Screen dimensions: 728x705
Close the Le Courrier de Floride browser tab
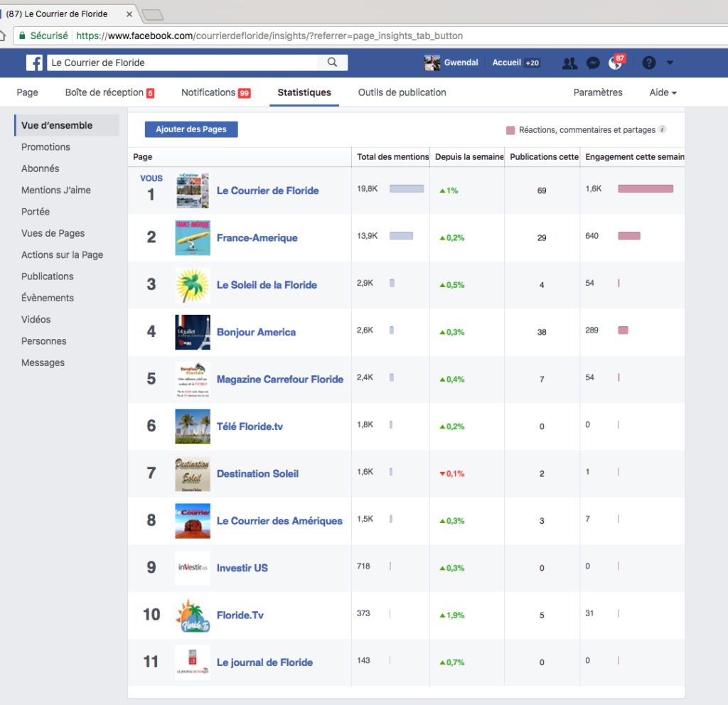click(x=129, y=14)
